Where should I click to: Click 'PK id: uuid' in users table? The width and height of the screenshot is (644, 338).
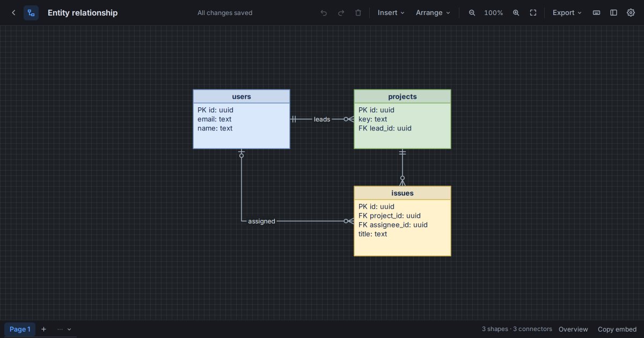pyautogui.click(x=215, y=110)
